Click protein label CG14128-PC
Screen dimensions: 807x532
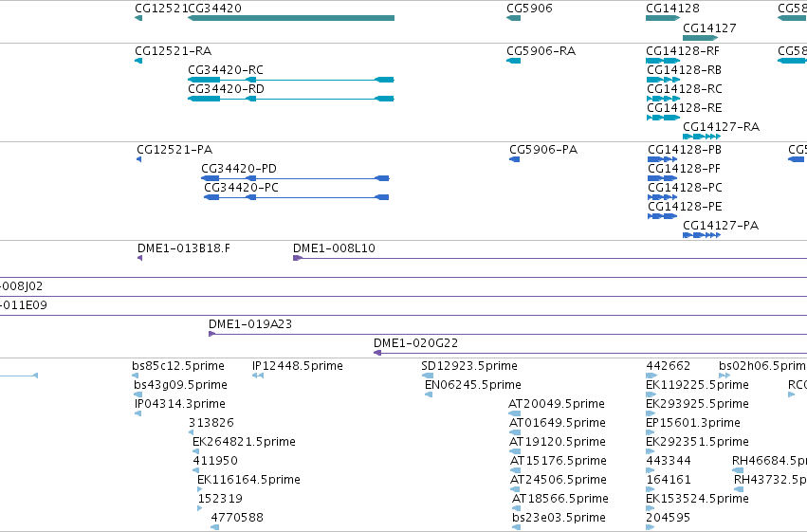[685, 188]
